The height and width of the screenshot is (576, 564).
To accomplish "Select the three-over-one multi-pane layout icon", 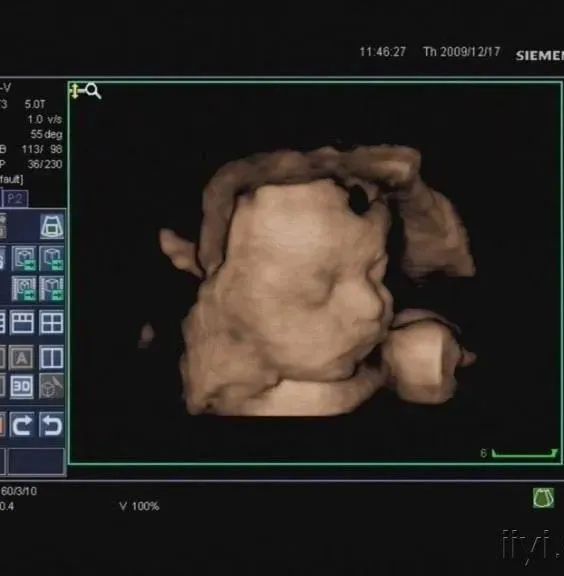I will click(22, 323).
